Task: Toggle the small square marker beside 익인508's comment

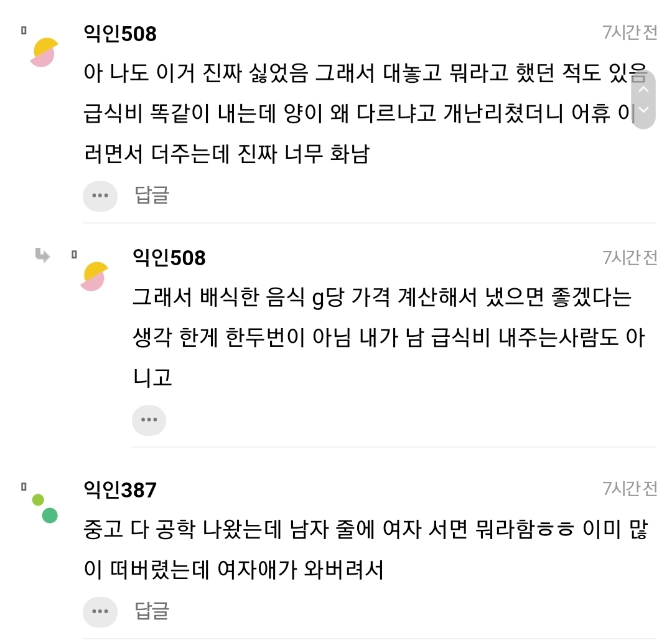Action: pos(22,31)
